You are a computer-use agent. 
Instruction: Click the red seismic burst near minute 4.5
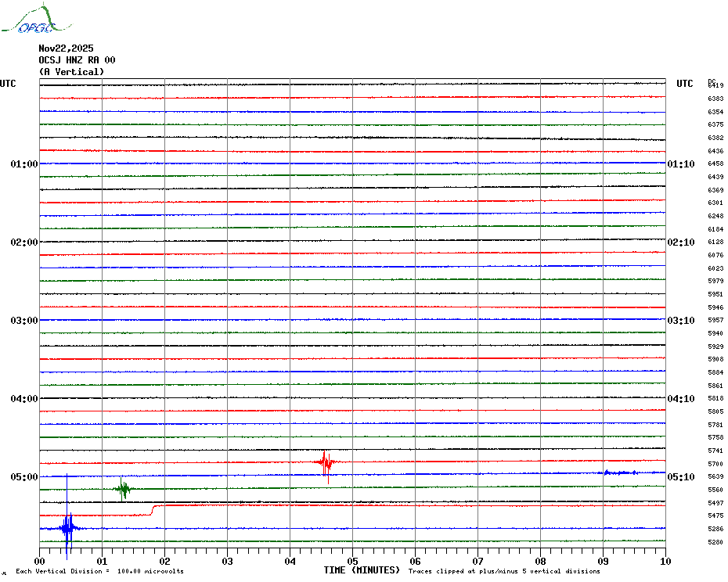325,462
